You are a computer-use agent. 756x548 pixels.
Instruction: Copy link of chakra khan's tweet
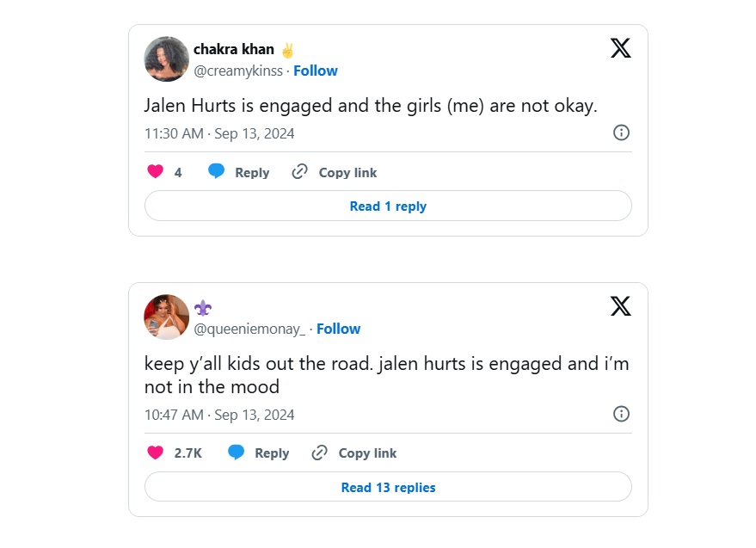point(335,172)
